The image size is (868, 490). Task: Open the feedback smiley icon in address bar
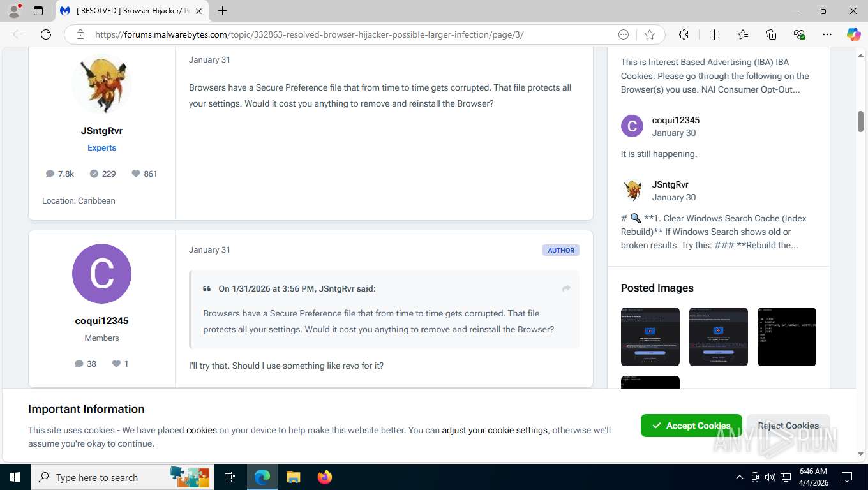tap(624, 34)
